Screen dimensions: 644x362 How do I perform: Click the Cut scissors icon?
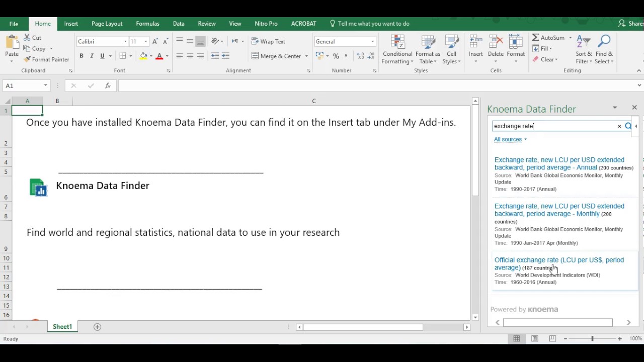click(x=27, y=38)
